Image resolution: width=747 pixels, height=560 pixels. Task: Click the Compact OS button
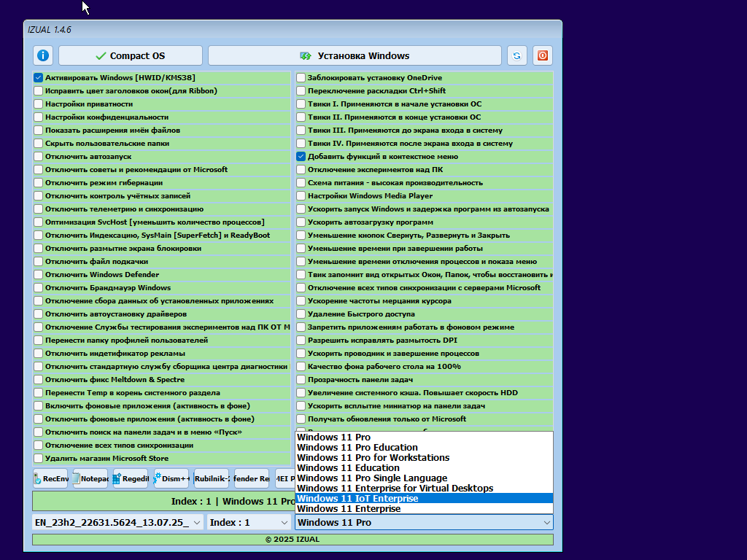pyautogui.click(x=131, y=55)
